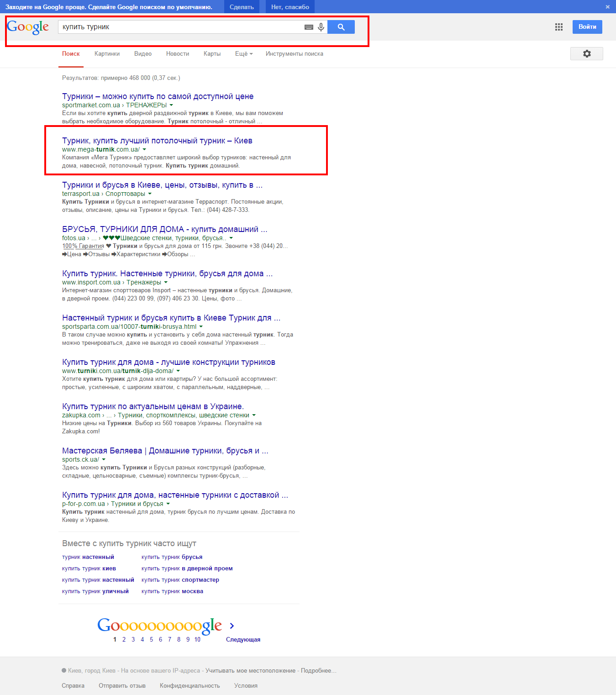Open the on-screen keyboard icon in search box

click(309, 27)
